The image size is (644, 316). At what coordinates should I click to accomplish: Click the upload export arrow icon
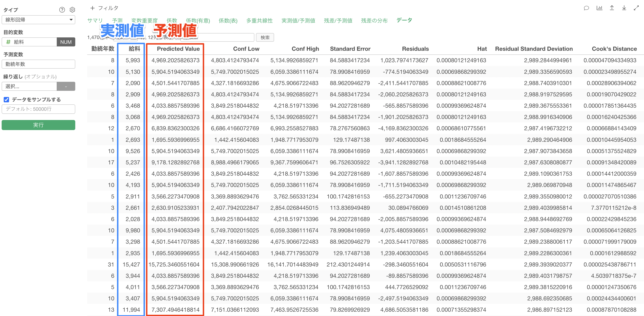pos(612,8)
